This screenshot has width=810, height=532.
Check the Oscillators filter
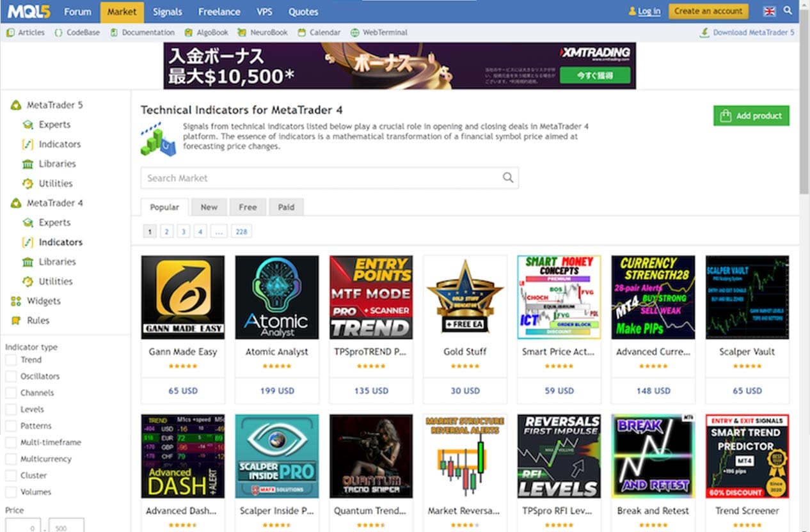tap(11, 377)
